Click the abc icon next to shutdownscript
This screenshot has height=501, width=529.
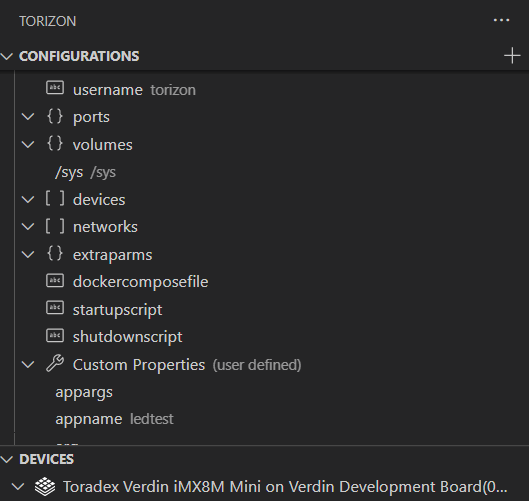(x=55, y=336)
